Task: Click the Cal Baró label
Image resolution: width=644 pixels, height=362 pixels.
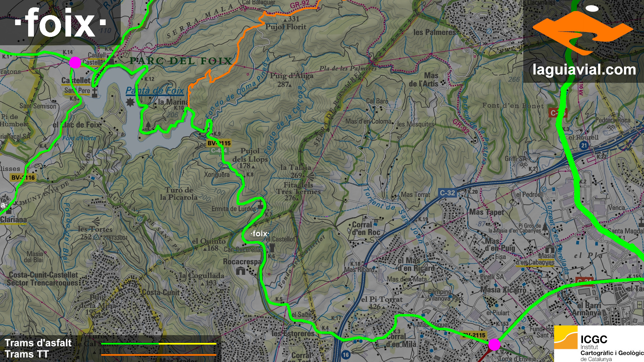Action: [x=377, y=101]
